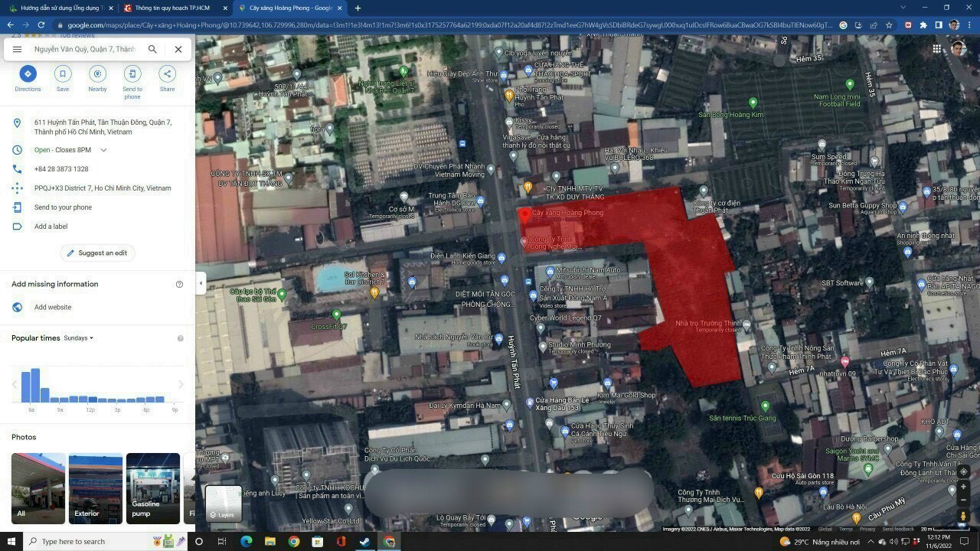Switch to the first Hướng dẫn sử dụng tab
This screenshot has height=551, width=980.
click(x=57, y=8)
